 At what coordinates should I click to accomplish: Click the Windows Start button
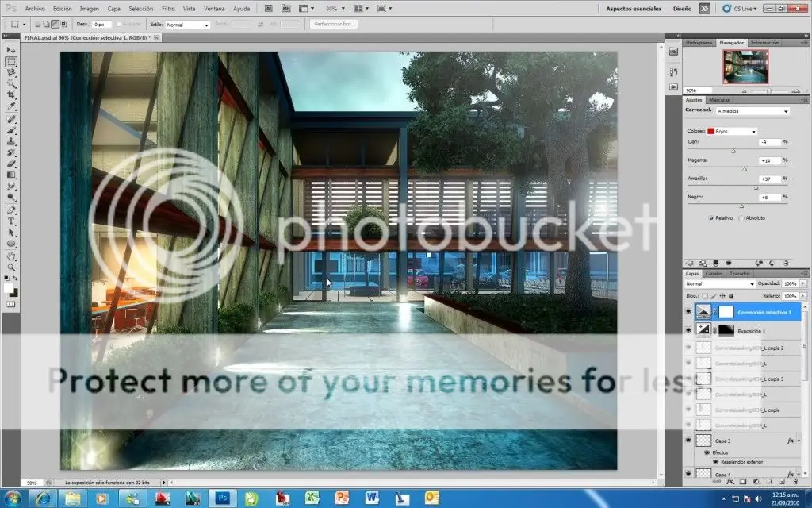pyautogui.click(x=12, y=498)
